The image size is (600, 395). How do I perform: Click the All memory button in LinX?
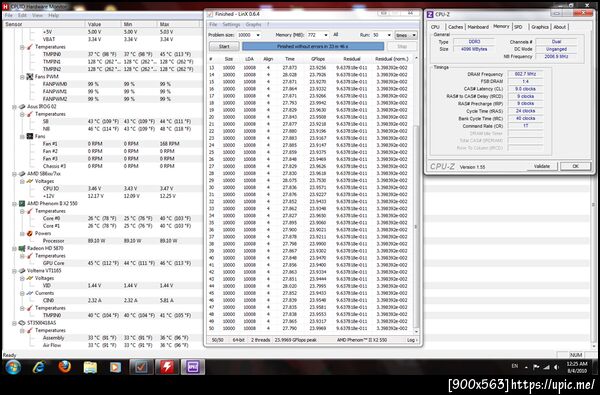(336, 35)
